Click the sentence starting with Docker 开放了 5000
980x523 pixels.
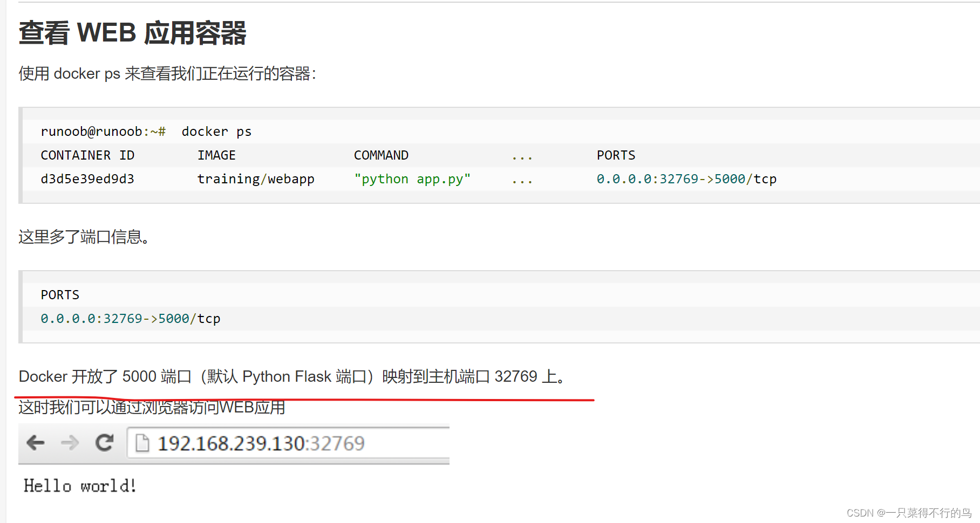[x=292, y=376]
